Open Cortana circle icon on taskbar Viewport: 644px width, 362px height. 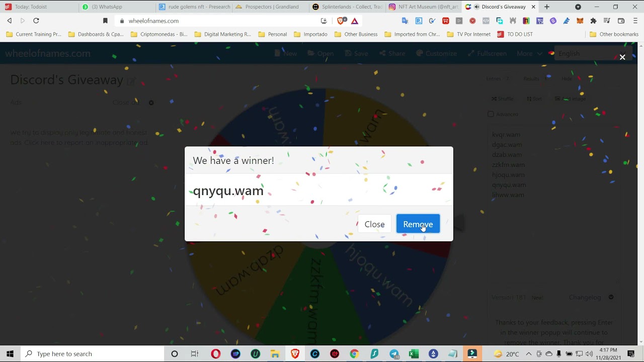(x=175, y=354)
